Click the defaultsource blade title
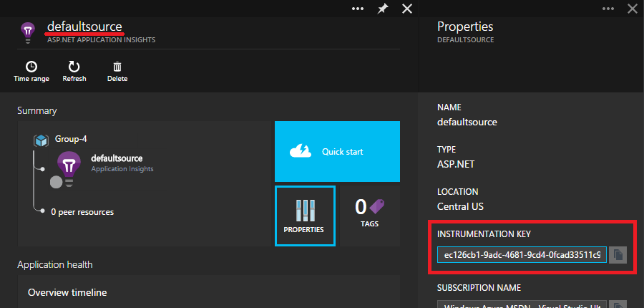644x308 pixels. point(84,27)
